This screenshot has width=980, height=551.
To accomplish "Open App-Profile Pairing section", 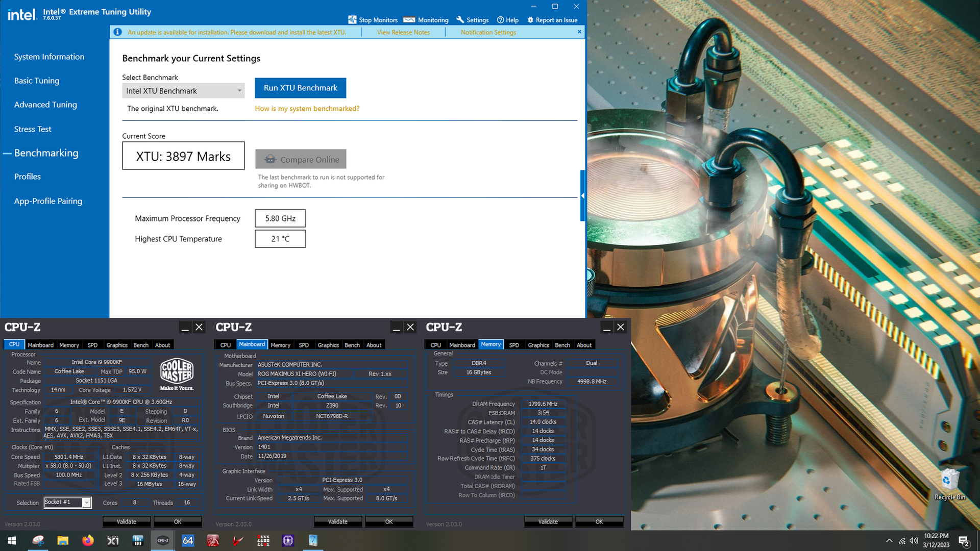I will click(48, 201).
